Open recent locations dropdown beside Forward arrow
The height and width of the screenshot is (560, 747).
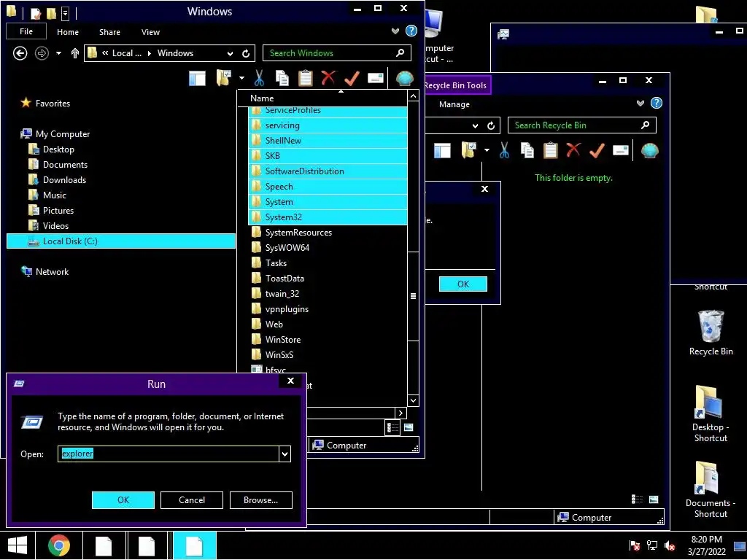tap(58, 52)
